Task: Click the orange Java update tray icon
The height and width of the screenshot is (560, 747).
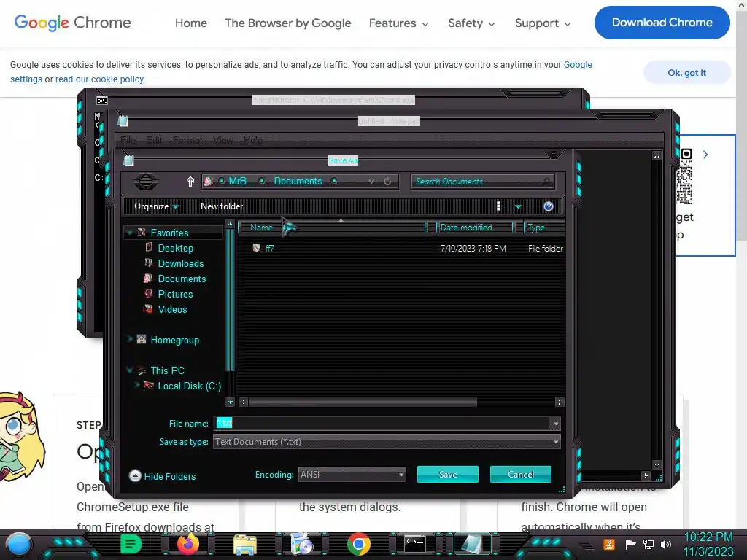Action: coord(609,544)
